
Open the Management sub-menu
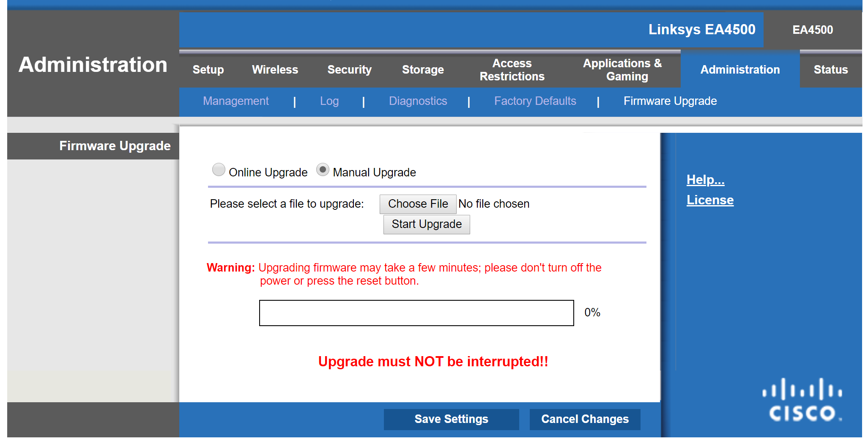(236, 101)
